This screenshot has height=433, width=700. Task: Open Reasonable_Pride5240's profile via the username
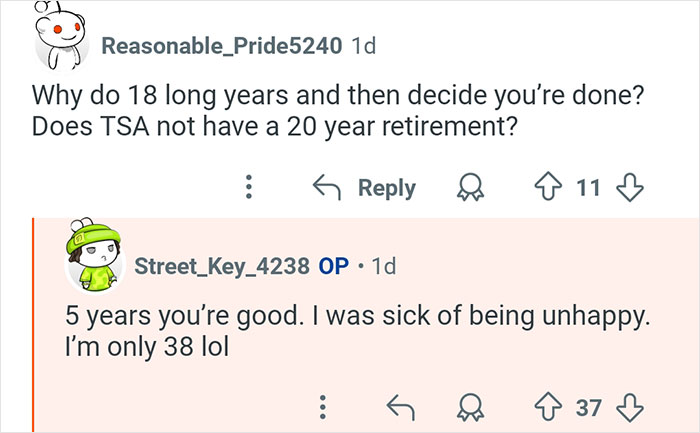pyautogui.click(x=222, y=46)
